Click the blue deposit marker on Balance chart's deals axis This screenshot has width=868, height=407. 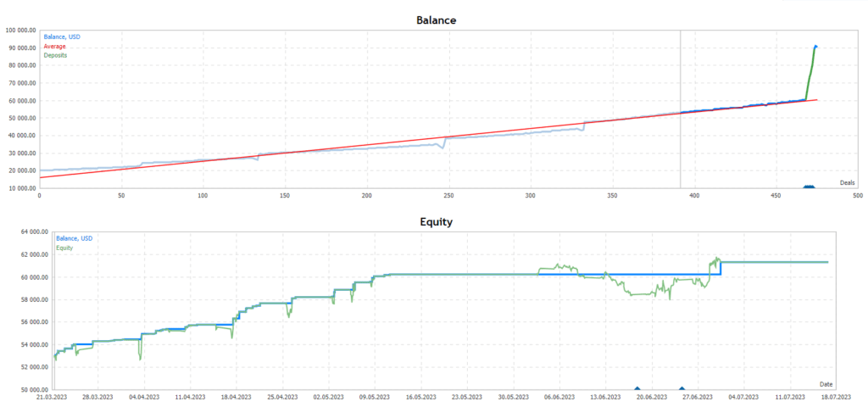[x=809, y=187]
